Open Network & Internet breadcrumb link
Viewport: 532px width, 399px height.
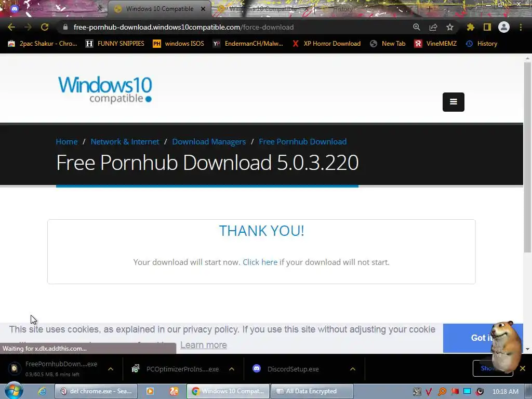click(125, 141)
